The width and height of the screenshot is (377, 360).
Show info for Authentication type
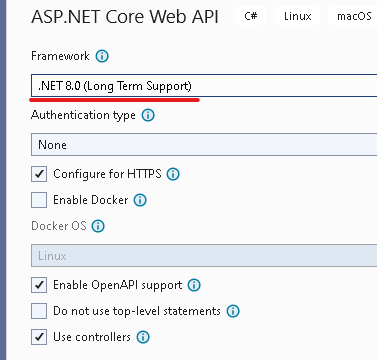tap(148, 115)
